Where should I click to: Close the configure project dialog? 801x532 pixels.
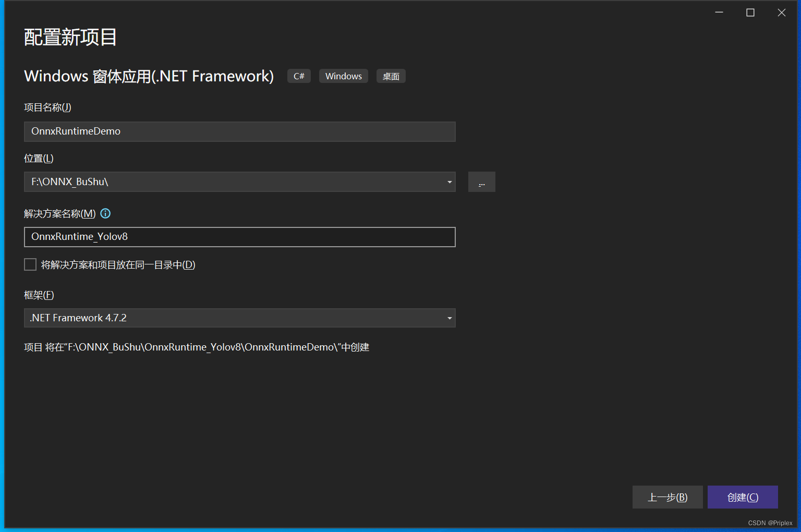tap(781, 13)
